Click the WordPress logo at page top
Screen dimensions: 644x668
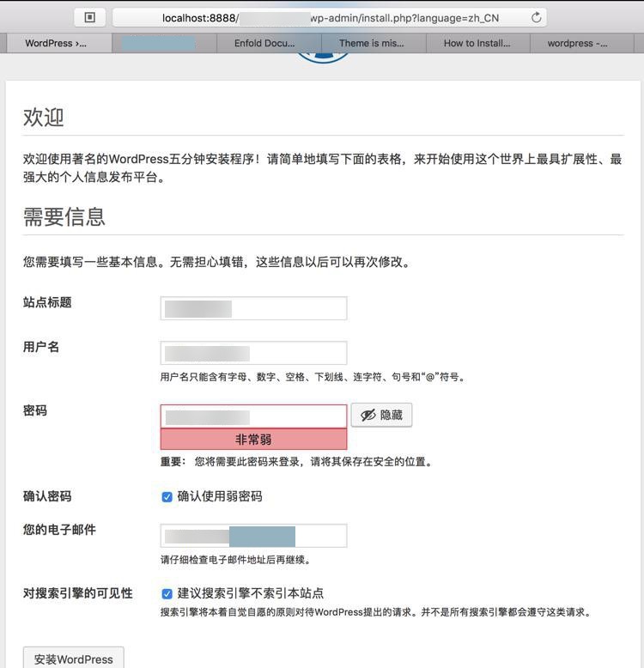[x=322, y=58]
